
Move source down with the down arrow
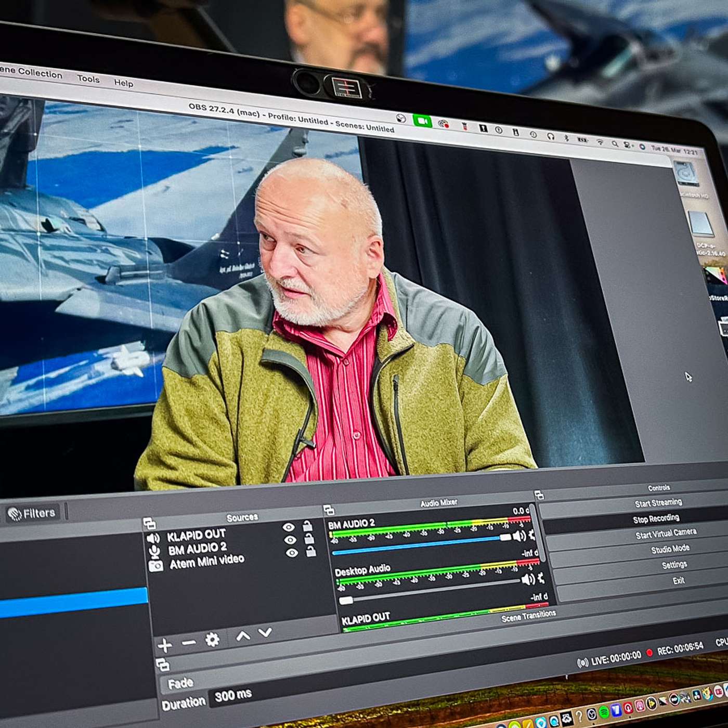[x=265, y=632]
